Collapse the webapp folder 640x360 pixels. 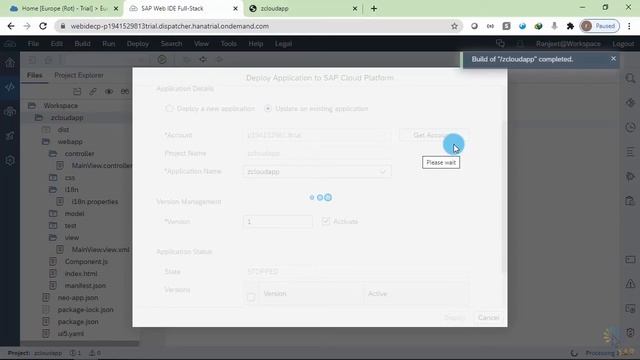tap(46, 142)
